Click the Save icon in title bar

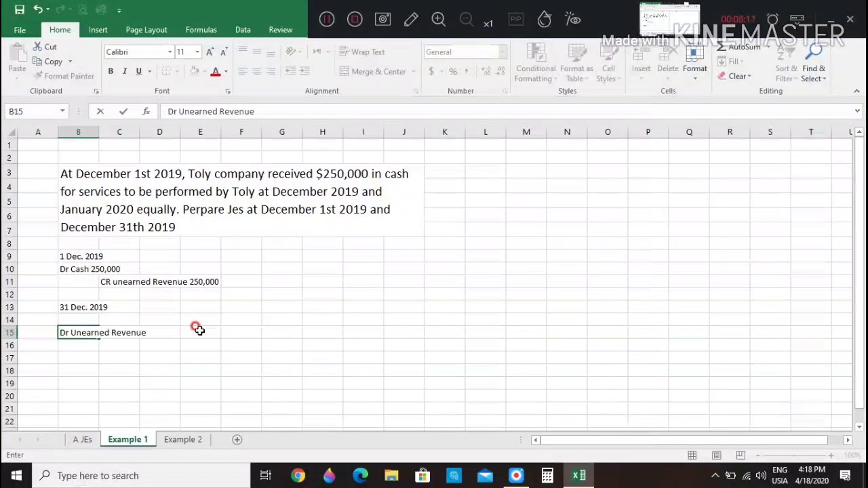click(20, 9)
